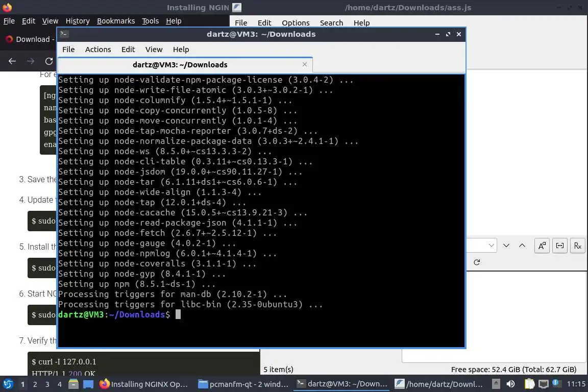The width and height of the screenshot is (588, 392).
Task: Click the 'Setting up npm (8.5.1~ds-1)' line
Action: (x=136, y=284)
